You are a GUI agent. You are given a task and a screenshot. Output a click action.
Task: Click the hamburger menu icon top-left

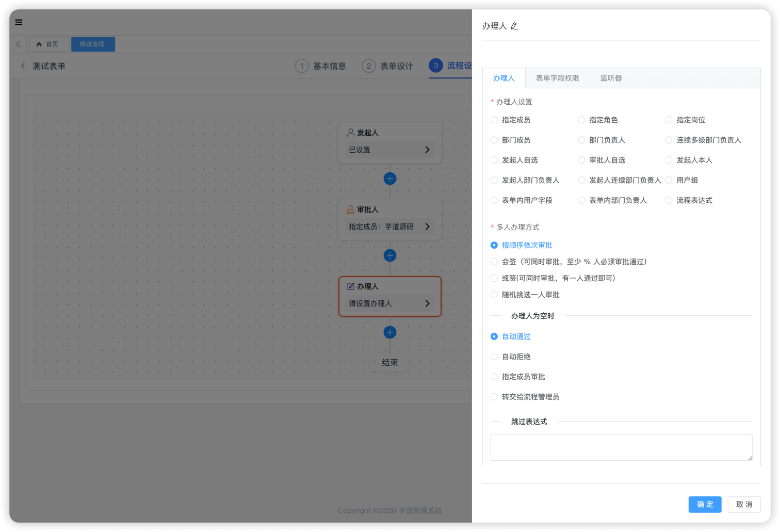(x=19, y=22)
